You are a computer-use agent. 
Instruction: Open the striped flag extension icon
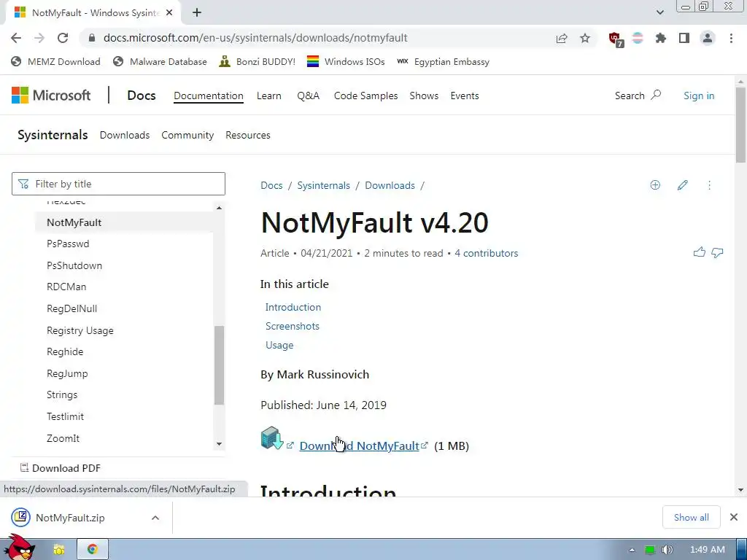638,38
